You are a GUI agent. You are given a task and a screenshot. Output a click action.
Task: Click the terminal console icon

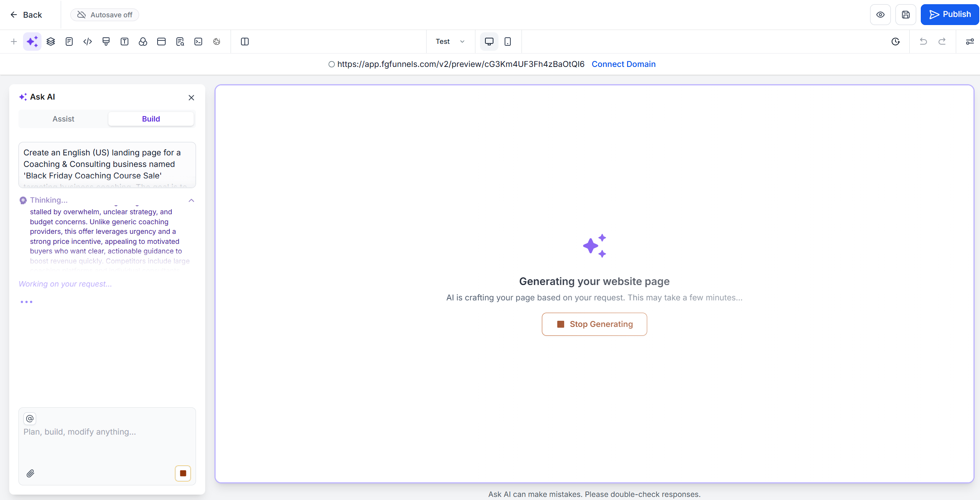(198, 42)
